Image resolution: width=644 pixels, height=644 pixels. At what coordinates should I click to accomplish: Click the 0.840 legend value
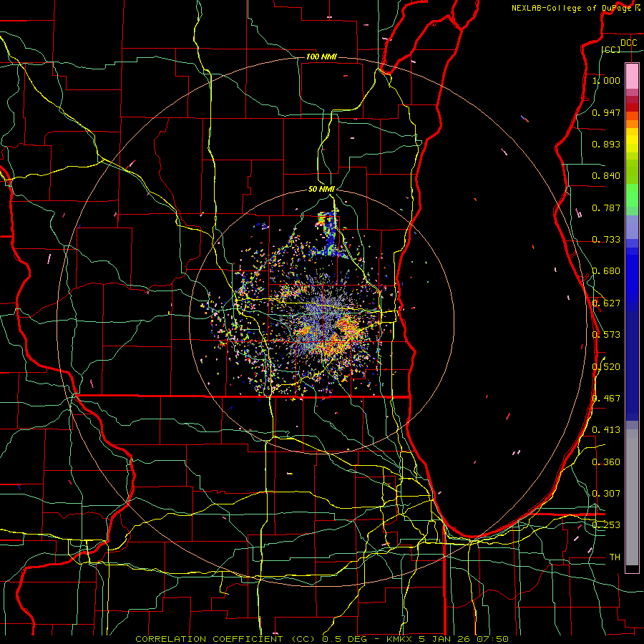(x=606, y=176)
